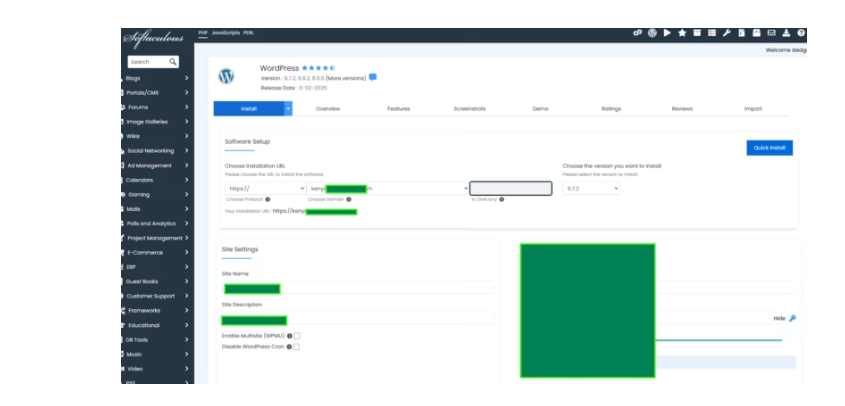
Task: Open the Choose Domain dropdown
Action: coord(388,189)
